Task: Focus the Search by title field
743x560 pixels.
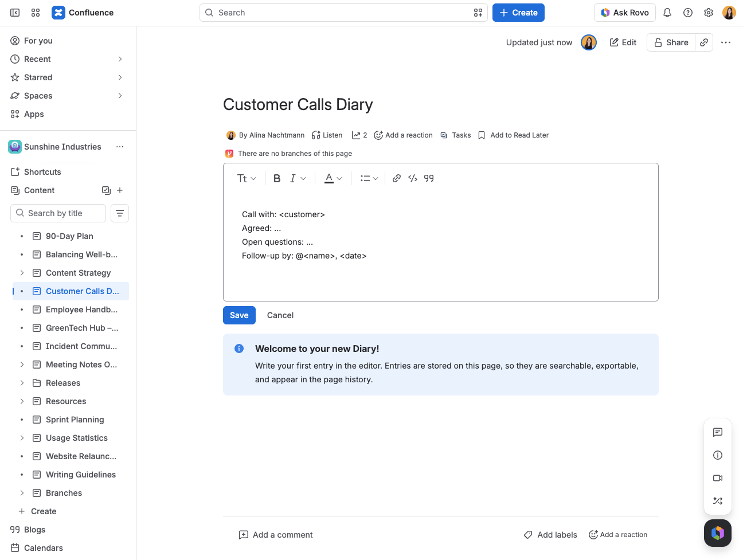Action: pyautogui.click(x=58, y=213)
